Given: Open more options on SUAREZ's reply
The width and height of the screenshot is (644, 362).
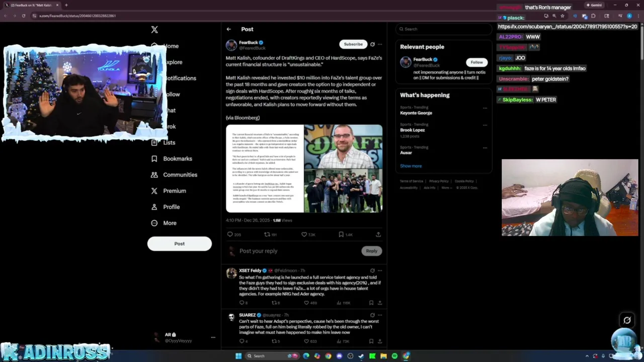Looking at the screenshot, I should point(380,315).
